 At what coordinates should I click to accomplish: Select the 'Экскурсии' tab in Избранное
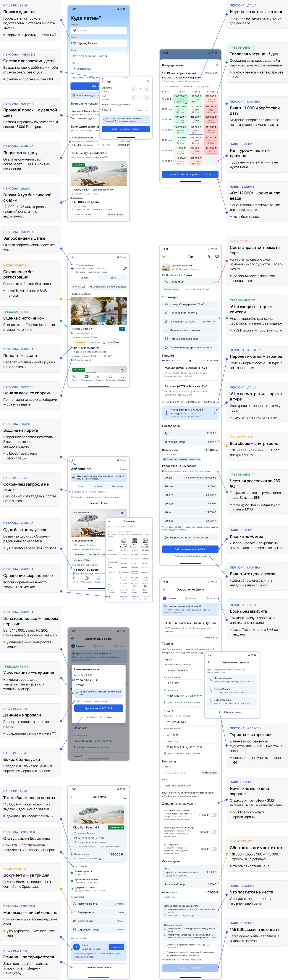[117, 486]
